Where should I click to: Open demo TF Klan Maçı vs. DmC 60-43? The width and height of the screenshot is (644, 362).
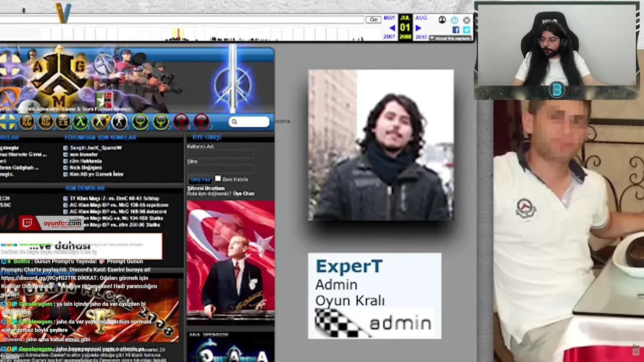click(114, 199)
